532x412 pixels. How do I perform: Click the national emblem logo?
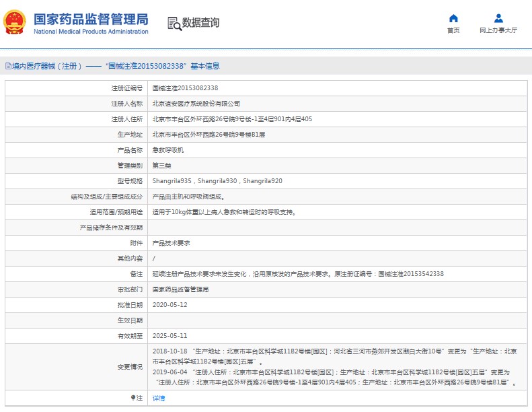pyautogui.click(x=16, y=22)
